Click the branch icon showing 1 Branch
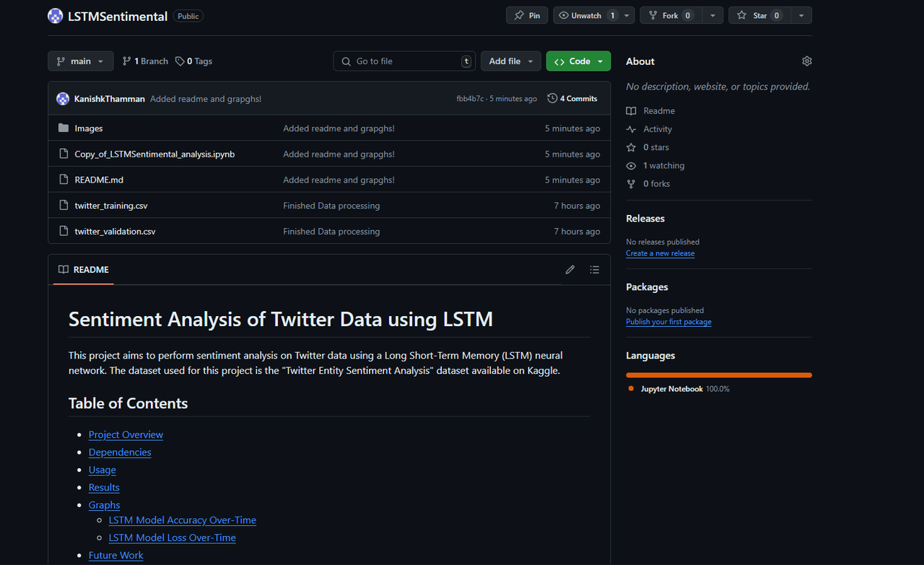The height and width of the screenshot is (565, 924). tap(127, 61)
